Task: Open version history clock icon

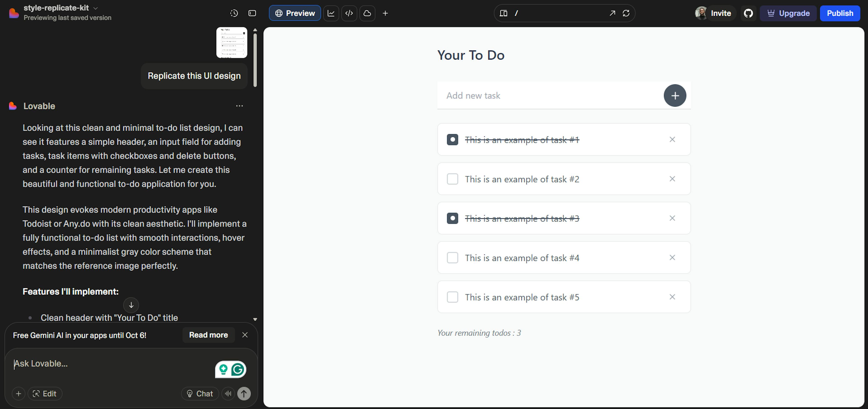Action: (x=234, y=13)
